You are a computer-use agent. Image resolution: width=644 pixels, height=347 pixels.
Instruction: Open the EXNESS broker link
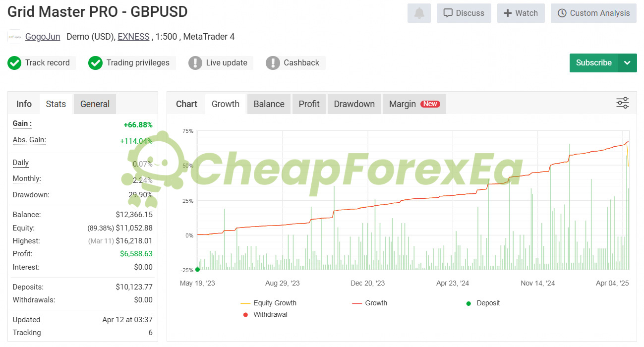pos(133,37)
